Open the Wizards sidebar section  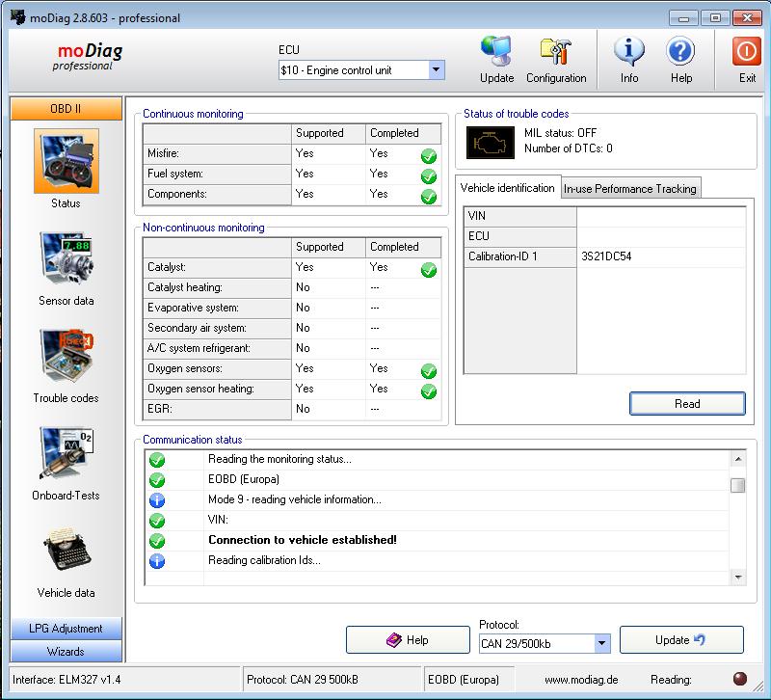(x=66, y=651)
